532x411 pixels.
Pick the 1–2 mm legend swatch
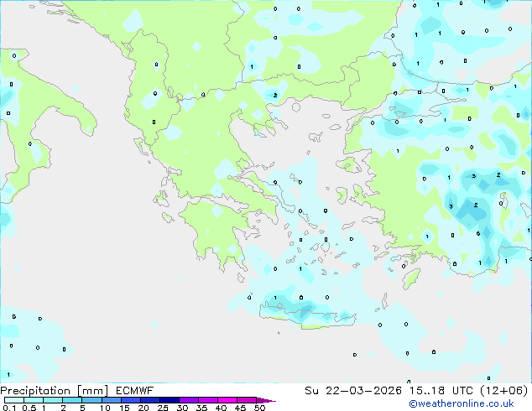[53, 400]
